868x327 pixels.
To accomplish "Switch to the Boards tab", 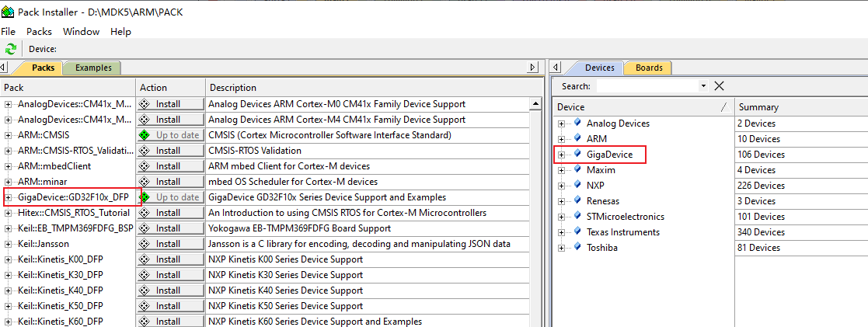I will coord(649,68).
